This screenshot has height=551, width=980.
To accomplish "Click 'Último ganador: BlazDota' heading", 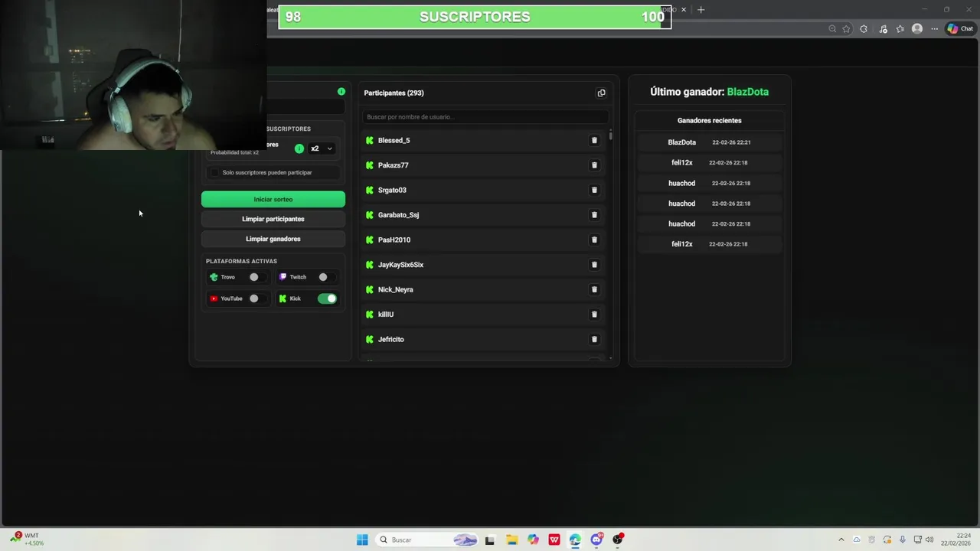I will (x=709, y=92).
